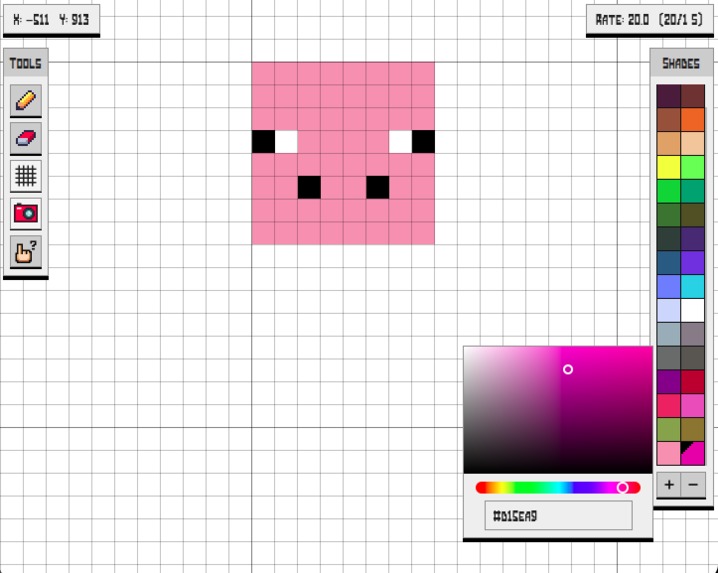This screenshot has height=573, width=718.
Task: Open the pointing hand help tool
Action: (x=26, y=251)
